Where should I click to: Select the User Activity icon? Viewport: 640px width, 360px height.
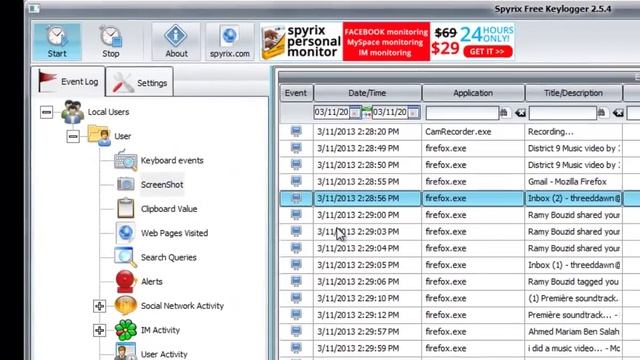click(x=124, y=352)
